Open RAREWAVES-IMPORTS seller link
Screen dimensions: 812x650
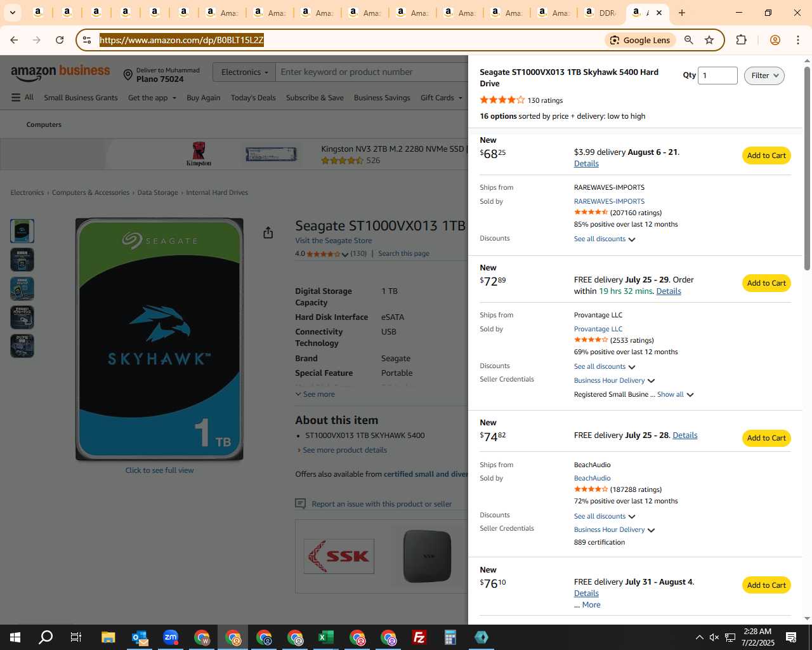click(x=609, y=201)
